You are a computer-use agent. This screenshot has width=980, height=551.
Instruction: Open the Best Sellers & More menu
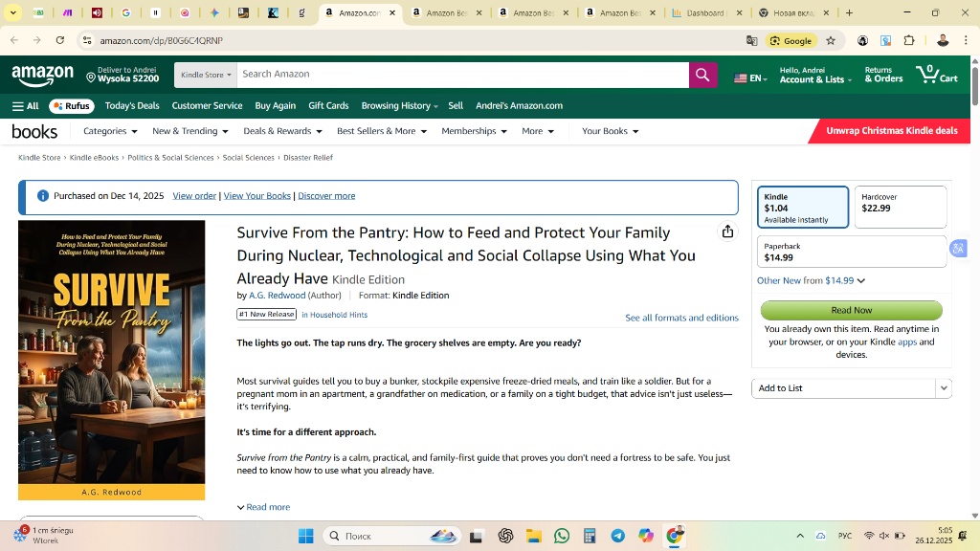[x=381, y=131]
